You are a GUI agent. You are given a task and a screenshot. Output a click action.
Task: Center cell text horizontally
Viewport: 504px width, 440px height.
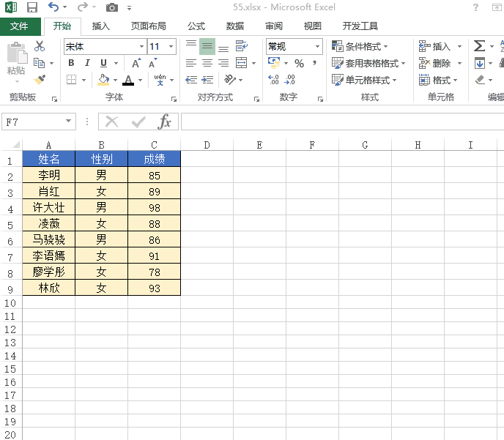tap(207, 63)
